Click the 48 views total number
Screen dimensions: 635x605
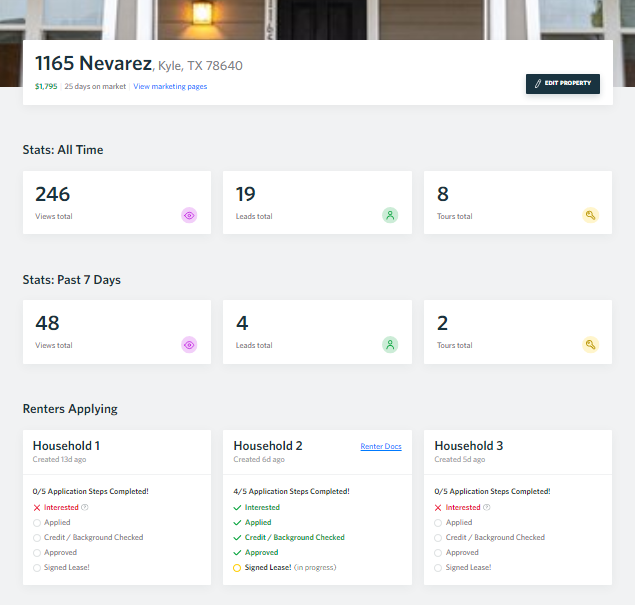point(47,323)
